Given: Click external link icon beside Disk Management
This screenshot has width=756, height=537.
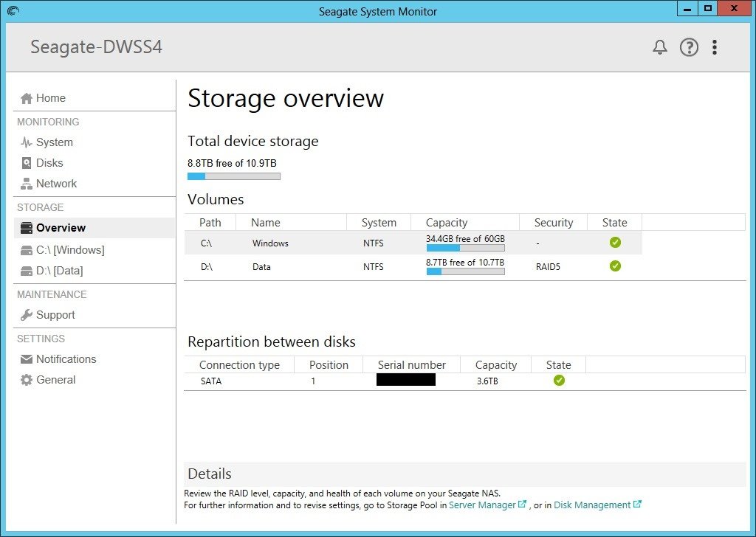Looking at the screenshot, I should pos(637,505).
